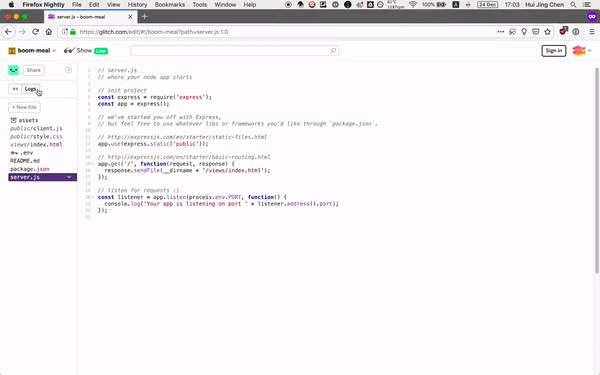Click the 24 Dec date in menu bar

[x=488, y=5]
